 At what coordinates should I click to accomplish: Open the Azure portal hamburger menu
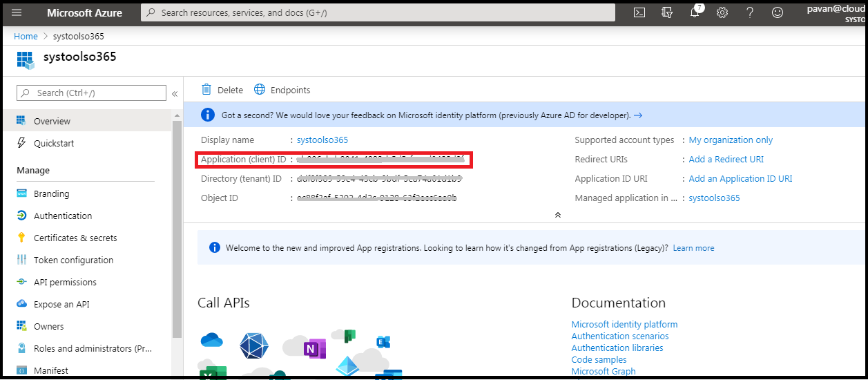(17, 12)
